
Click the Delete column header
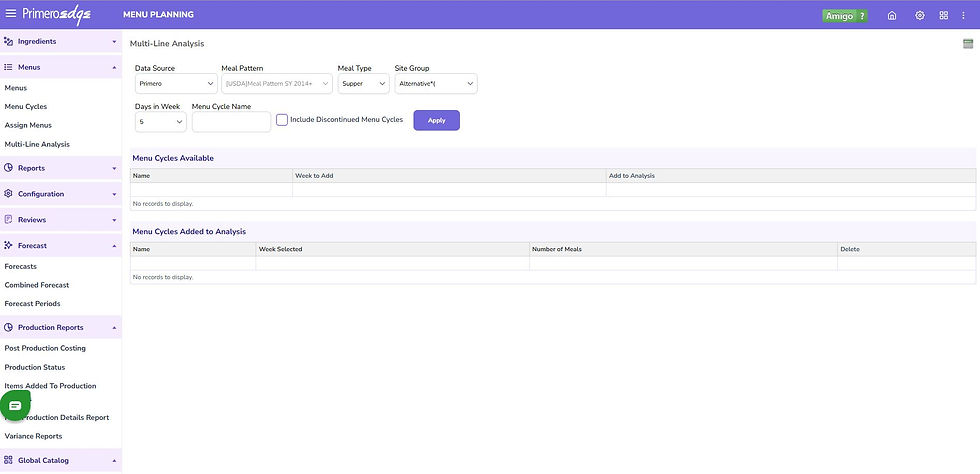click(906, 249)
